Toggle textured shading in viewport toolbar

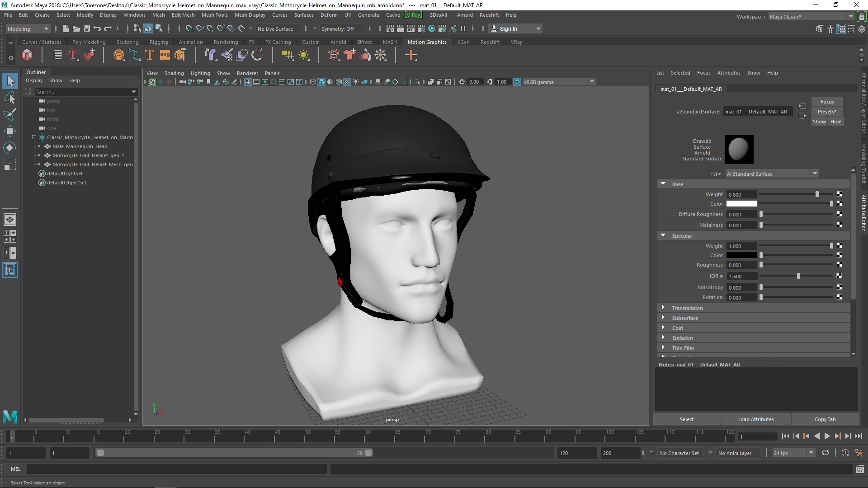point(347,82)
